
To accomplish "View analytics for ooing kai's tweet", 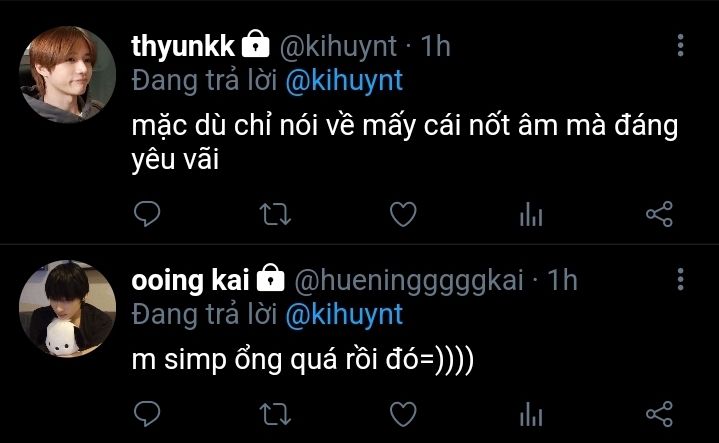I will pyautogui.click(x=531, y=414).
